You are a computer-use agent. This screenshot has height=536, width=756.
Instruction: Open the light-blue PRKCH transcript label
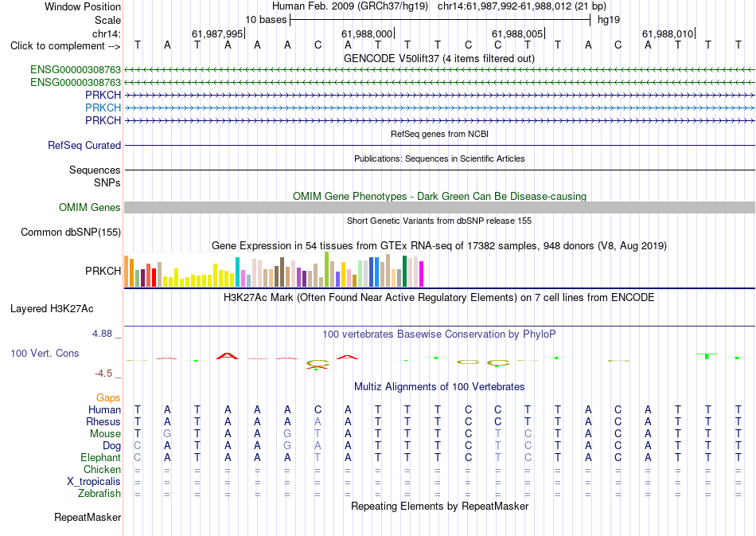coord(103,108)
